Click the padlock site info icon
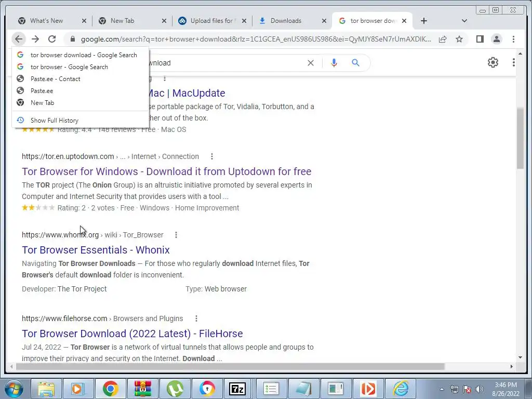This screenshot has width=532, height=399. tap(72, 39)
